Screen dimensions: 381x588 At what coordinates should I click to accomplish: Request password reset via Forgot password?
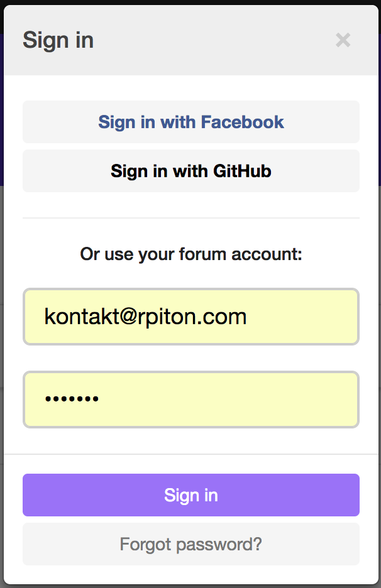coord(191,544)
